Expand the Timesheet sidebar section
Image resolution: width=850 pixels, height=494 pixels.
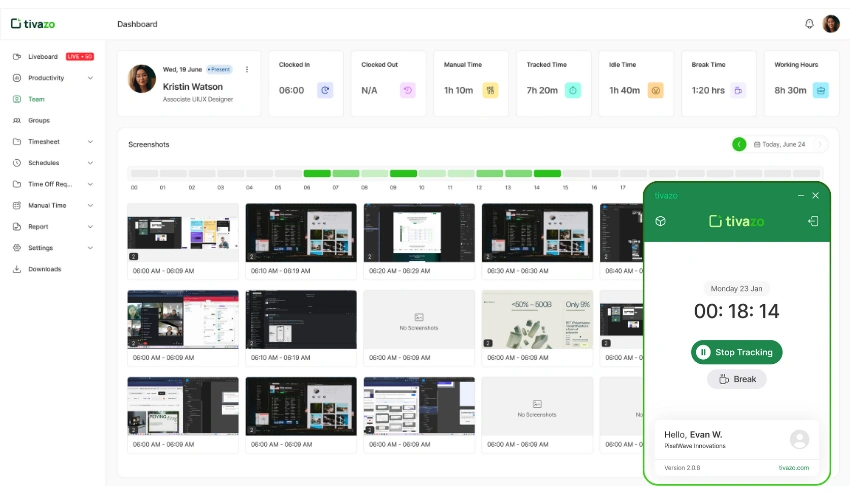[90, 142]
